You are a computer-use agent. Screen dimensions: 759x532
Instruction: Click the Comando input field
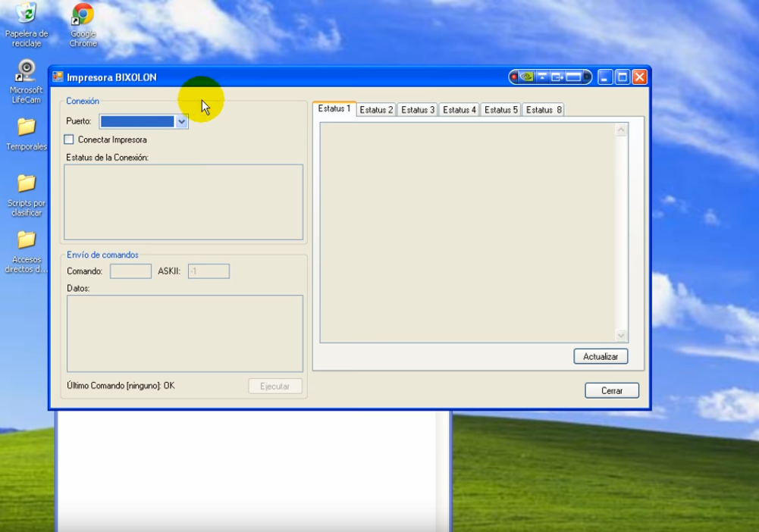tap(130, 271)
